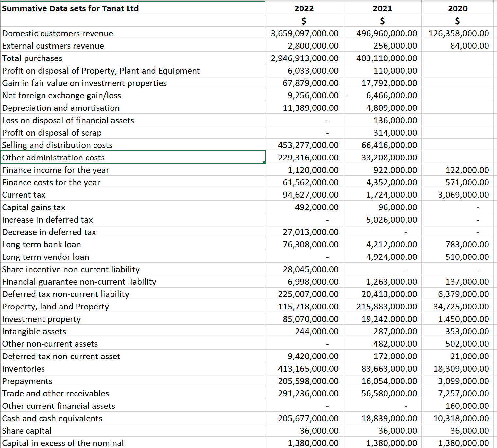497x448 pixels.
Task: Click the 2022 Total purchases value cell
Action: tap(304, 58)
